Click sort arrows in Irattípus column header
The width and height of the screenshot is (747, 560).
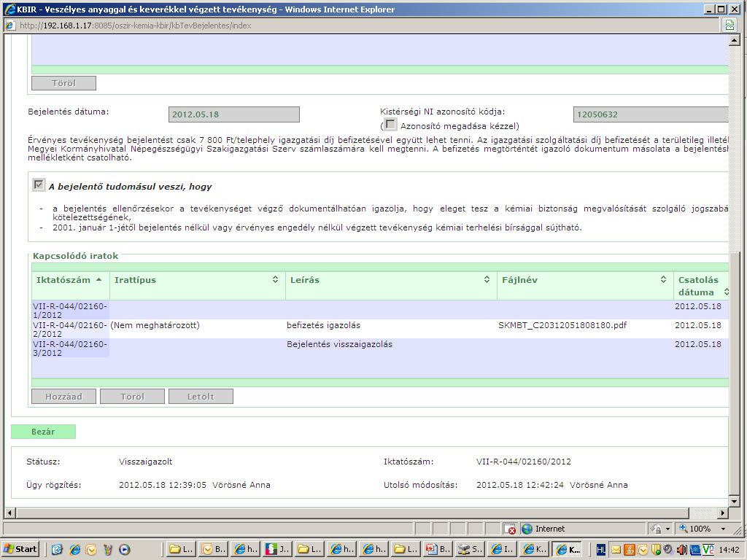[x=275, y=279]
